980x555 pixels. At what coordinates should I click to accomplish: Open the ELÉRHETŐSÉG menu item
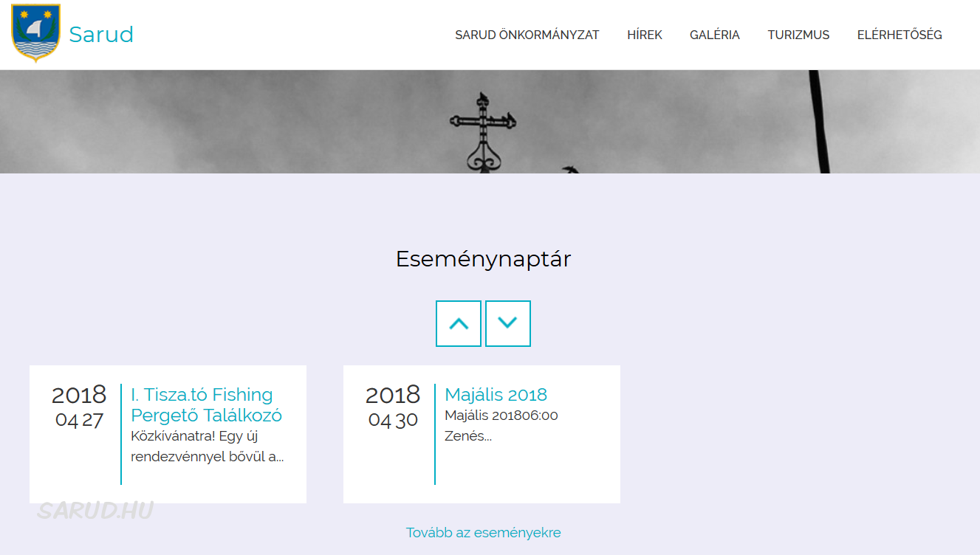click(x=900, y=35)
